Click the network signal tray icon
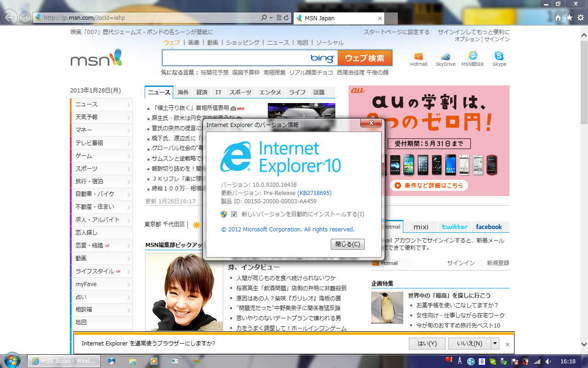 pos(537,362)
